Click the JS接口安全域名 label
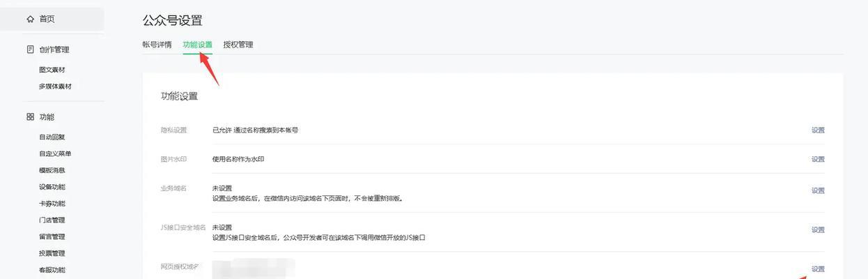868x279 pixels. coord(183,227)
